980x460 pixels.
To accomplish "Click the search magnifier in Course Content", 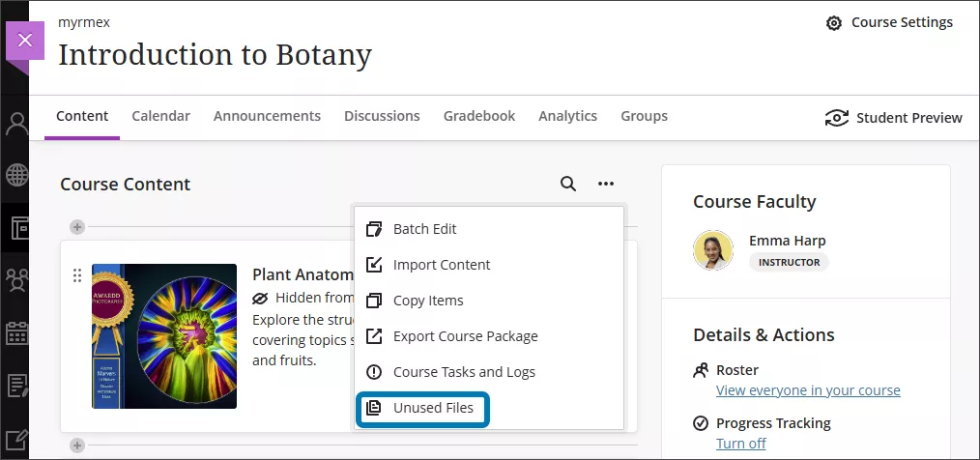I will [568, 184].
